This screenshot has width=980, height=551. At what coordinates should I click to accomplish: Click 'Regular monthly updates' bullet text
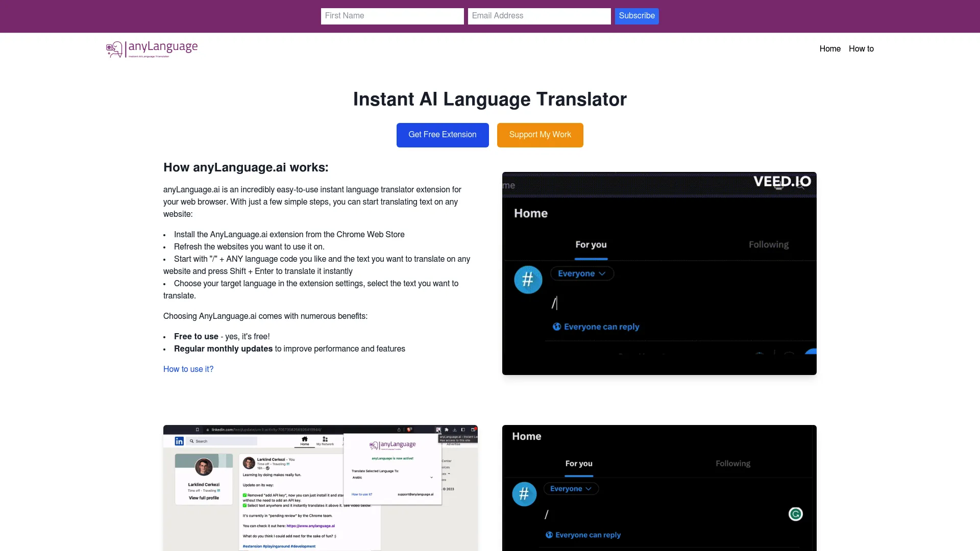[x=223, y=348]
